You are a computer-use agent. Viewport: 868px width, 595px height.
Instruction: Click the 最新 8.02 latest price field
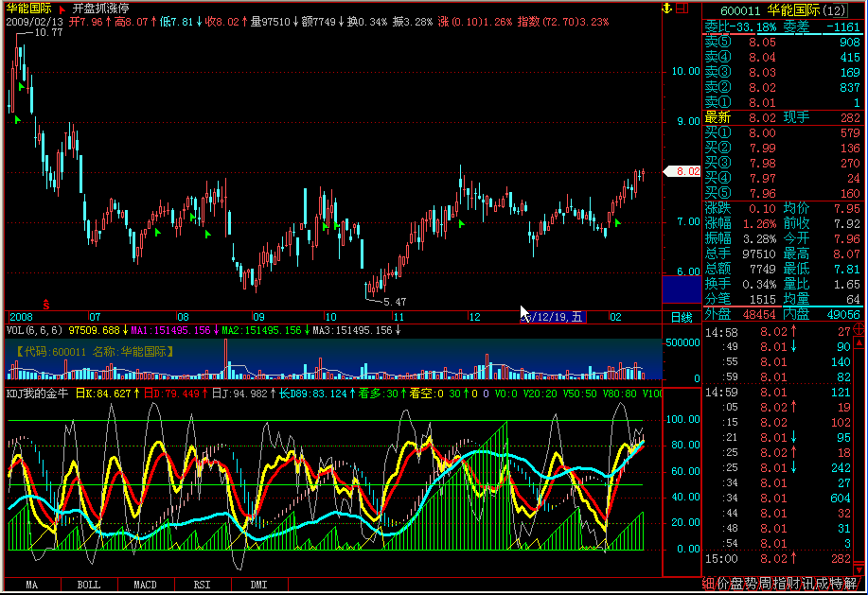(x=740, y=118)
